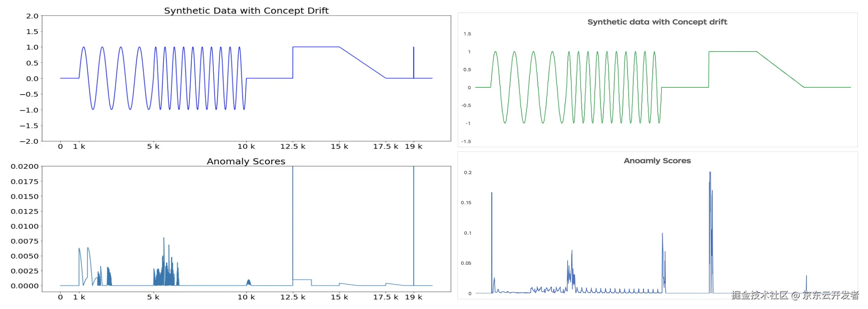The height and width of the screenshot is (309, 868).
Task: Select the 0.0150 y-axis tick label
Action: [x=25, y=196]
